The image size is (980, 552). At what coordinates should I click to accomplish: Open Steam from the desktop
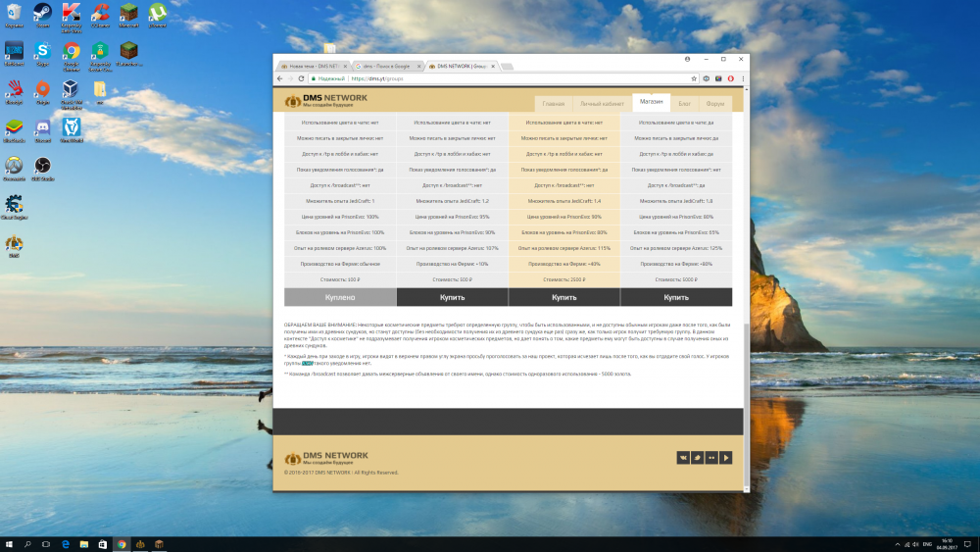[x=42, y=14]
